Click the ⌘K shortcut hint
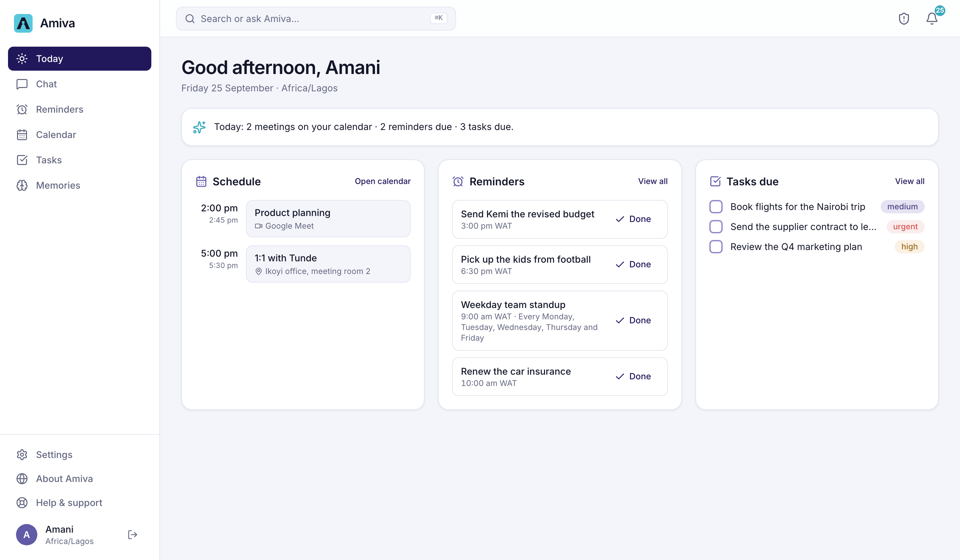Viewport: 960px width, 560px height. pos(438,18)
